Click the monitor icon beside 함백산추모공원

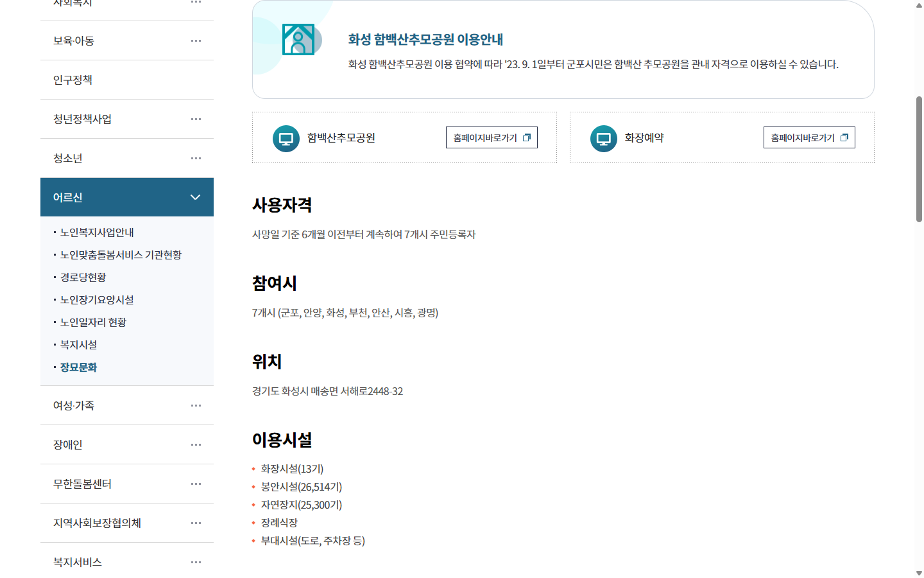pyautogui.click(x=286, y=139)
